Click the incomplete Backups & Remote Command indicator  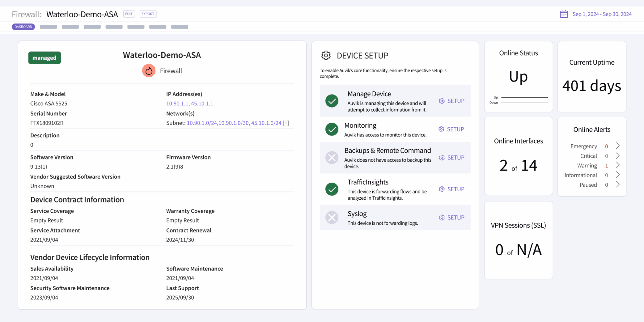tap(331, 158)
